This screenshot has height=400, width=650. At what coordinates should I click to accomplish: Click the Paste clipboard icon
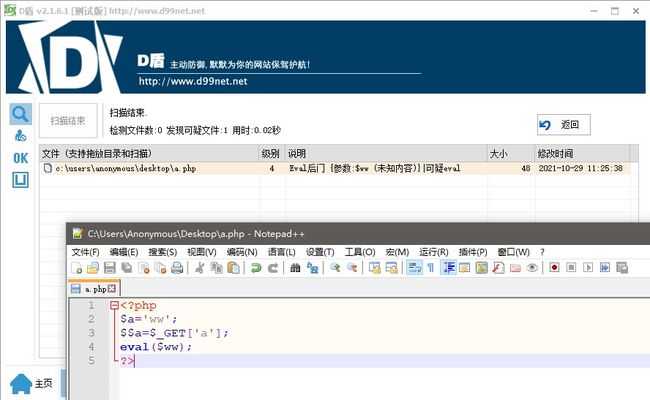[233, 268]
